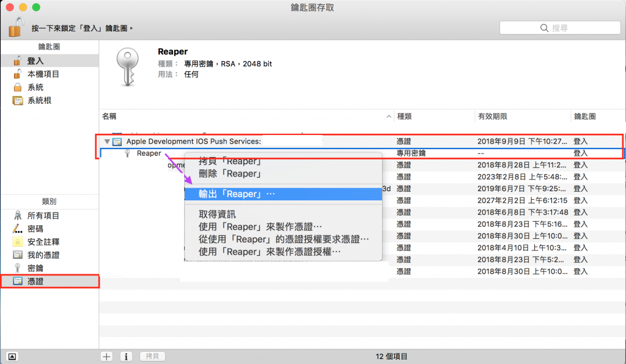Click the 憑證 certificate category icon
The height and width of the screenshot is (364, 626).
pos(18,281)
